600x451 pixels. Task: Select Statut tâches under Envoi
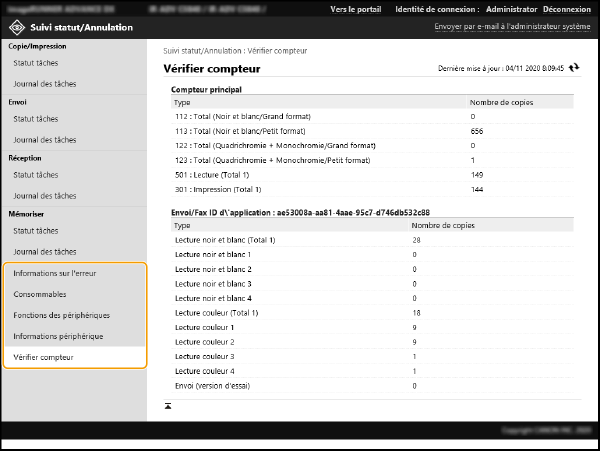[x=35, y=119]
